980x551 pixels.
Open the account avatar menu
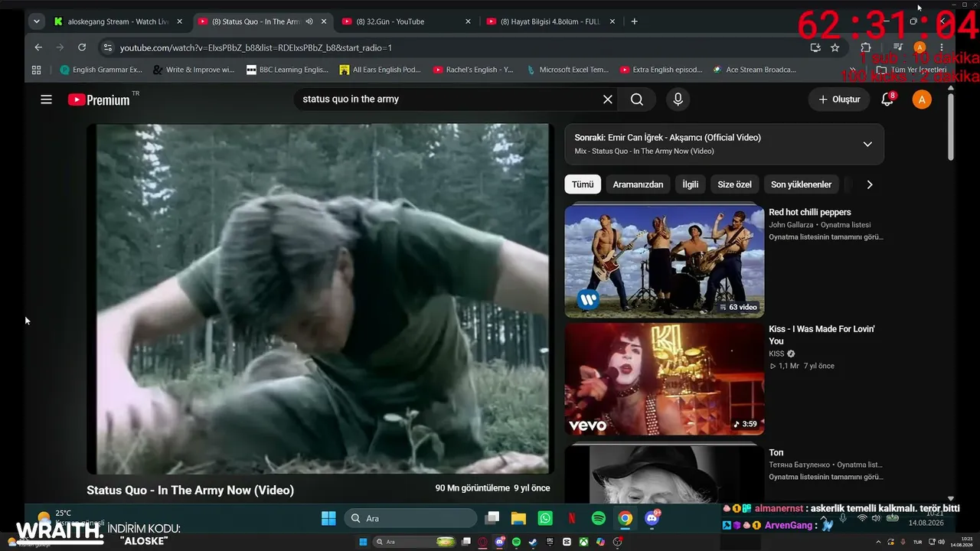coord(922,99)
